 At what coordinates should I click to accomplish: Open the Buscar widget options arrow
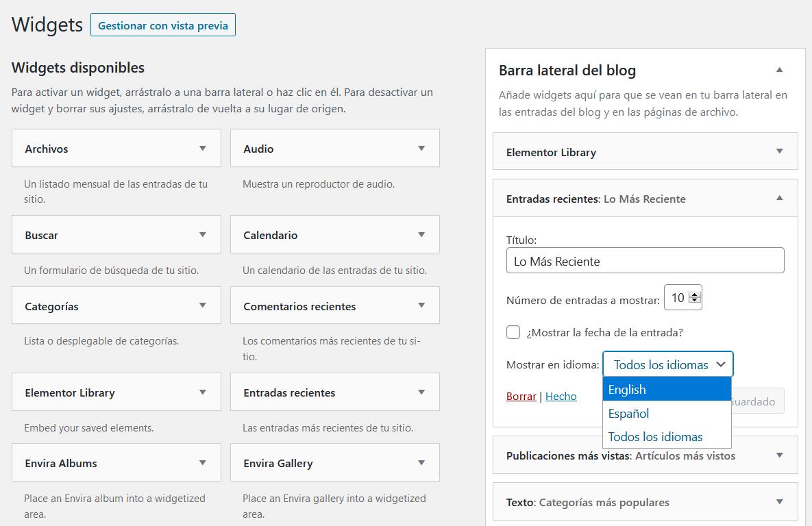coord(202,234)
